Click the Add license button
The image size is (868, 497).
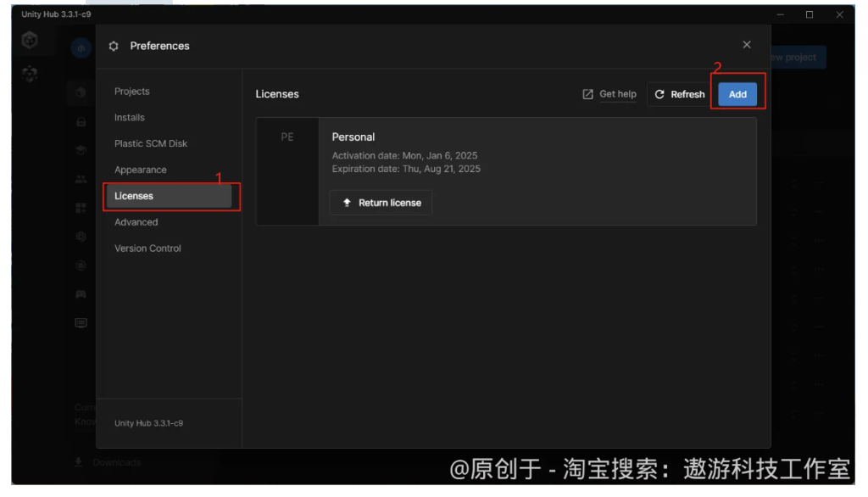737,94
